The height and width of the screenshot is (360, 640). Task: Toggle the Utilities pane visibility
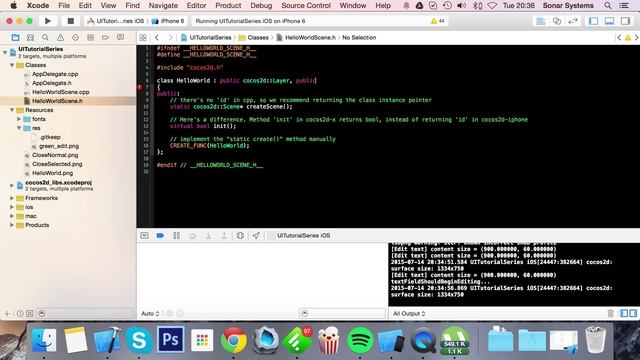(625, 21)
